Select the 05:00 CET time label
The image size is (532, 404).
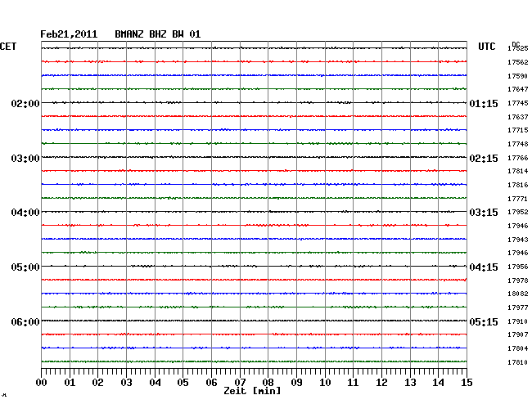point(25,267)
